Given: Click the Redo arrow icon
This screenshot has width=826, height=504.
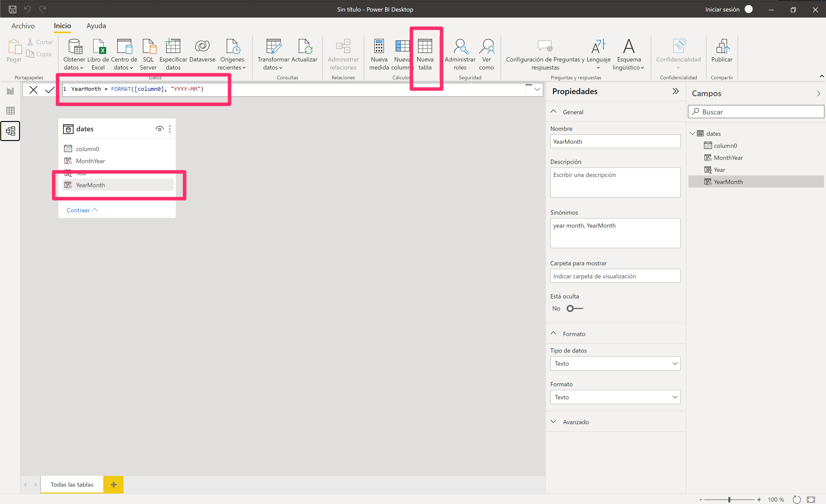Looking at the screenshot, I should pyautogui.click(x=43, y=9).
